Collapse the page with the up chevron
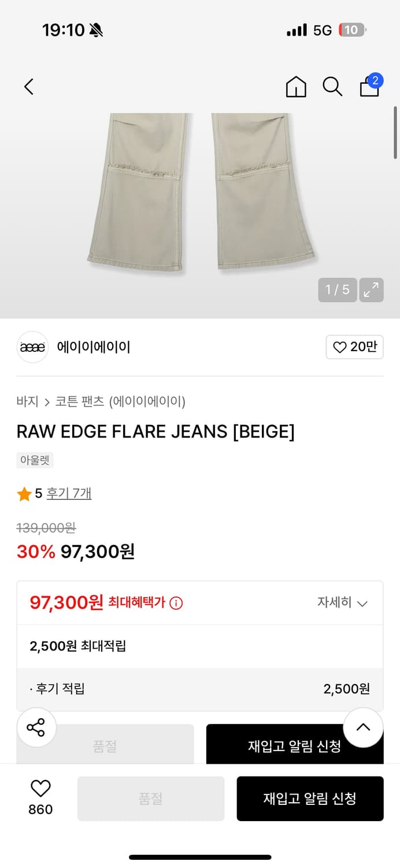The image size is (400, 868). point(364,727)
